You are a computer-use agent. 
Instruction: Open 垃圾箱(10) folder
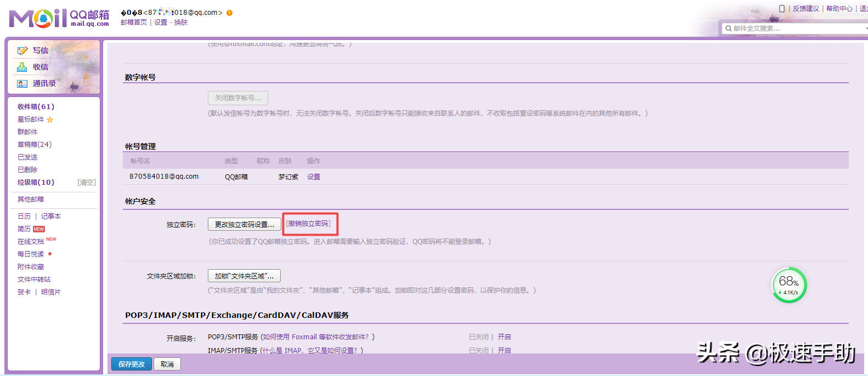pos(36,183)
